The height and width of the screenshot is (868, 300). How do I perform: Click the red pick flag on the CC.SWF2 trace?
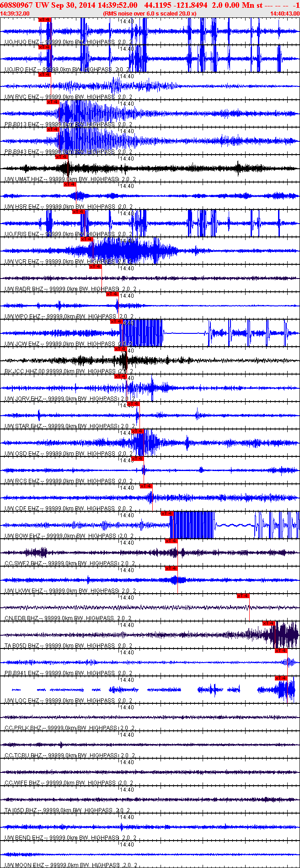[171, 541]
